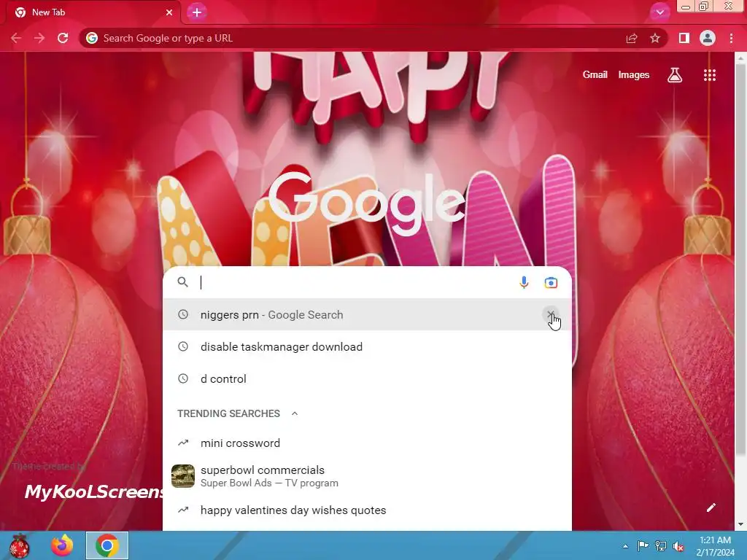The image size is (747, 560).
Task: Open the network tray icon
Action: tap(661, 546)
